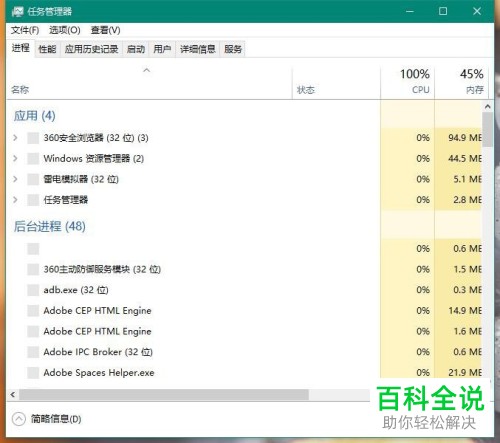Maximize the Task Manager window
The width and height of the screenshot is (500, 443).
coord(443,11)
